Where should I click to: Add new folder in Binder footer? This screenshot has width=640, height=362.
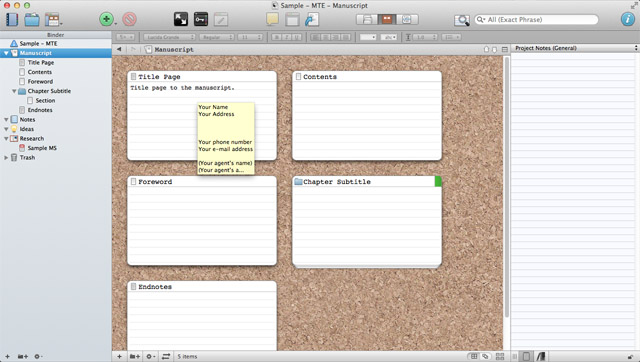tap(23, 356)
